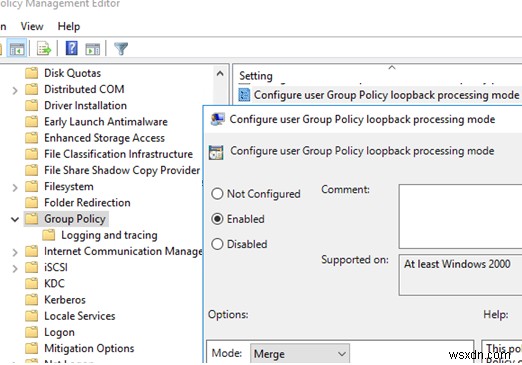Select the Driver Installation tree item
This screenshot has width=522, height=365.
click(85, 105)
